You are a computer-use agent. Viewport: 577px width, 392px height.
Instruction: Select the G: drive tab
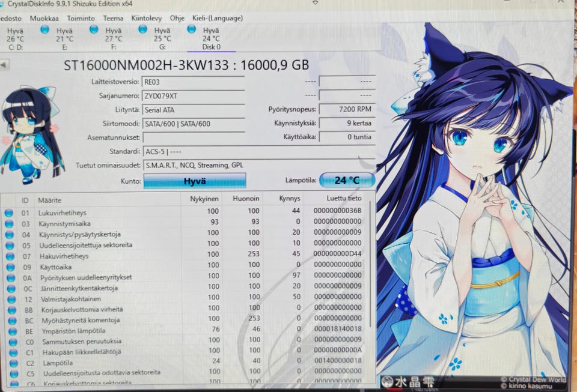tap(162, 38)
